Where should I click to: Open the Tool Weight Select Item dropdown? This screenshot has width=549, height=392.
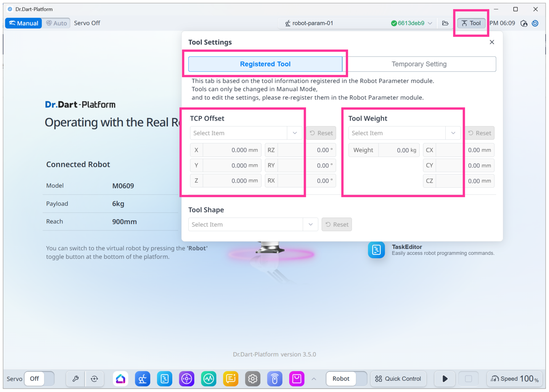point(404,133)
